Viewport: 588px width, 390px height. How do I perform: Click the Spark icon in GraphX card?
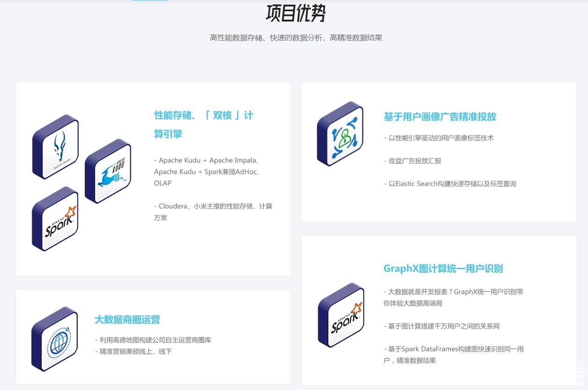[x=341, y=315]
